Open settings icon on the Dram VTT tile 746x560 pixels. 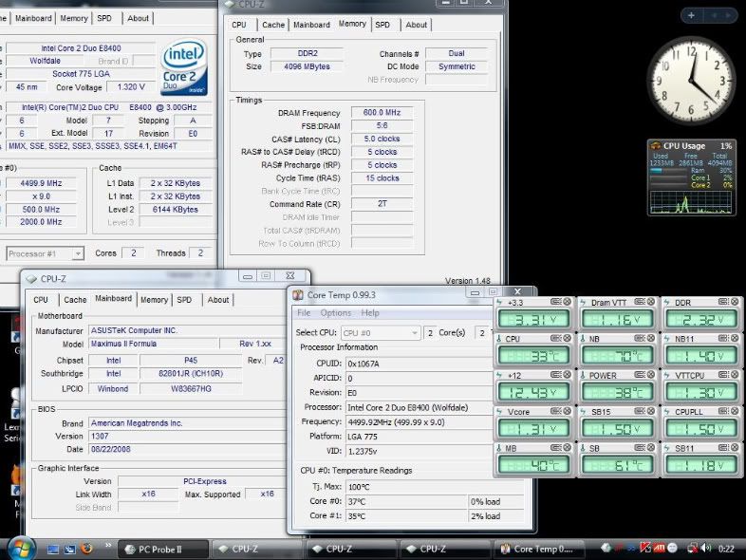[640, 302]
